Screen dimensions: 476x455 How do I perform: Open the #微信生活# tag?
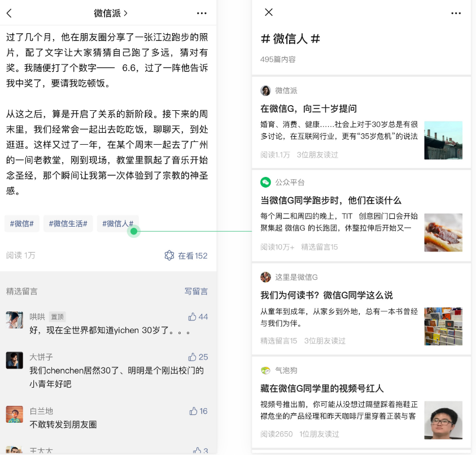[x=68, y=224]
